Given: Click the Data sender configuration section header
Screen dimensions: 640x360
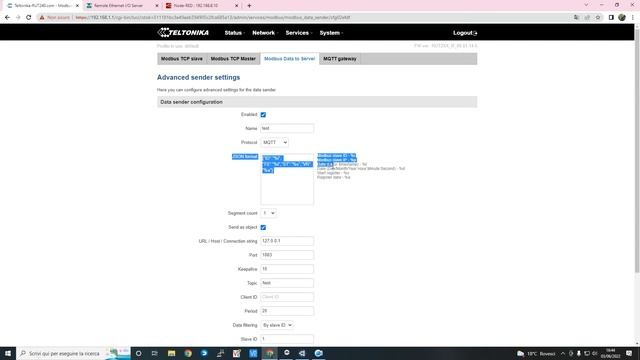Looking at the screenshot, I should pyautogui.click(x=317, y=102).
